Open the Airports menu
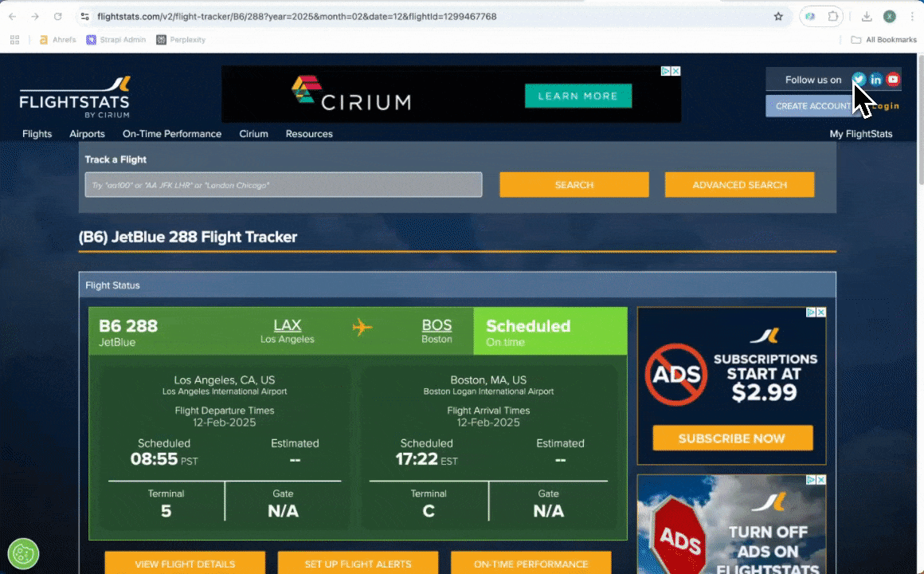 (87, 134)
